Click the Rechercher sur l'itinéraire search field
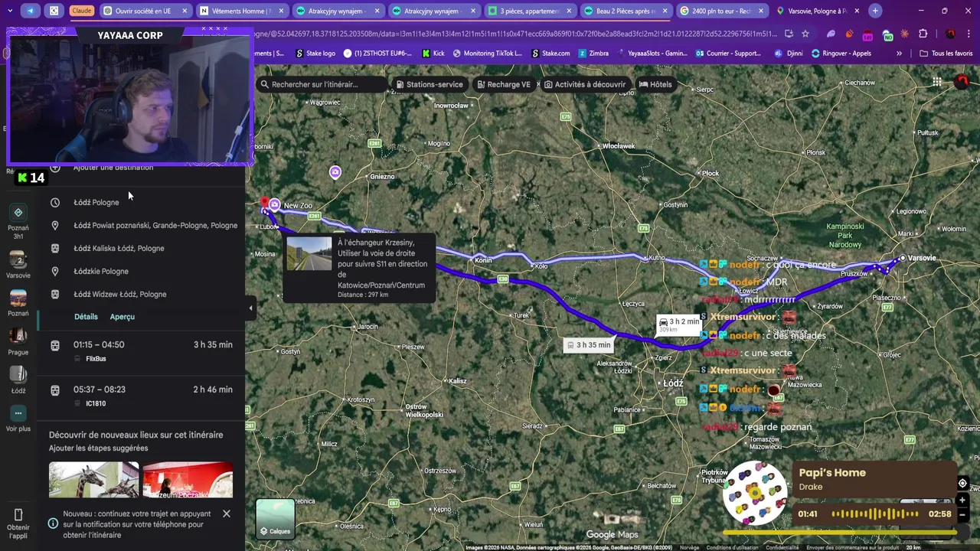 click(320, 84)
